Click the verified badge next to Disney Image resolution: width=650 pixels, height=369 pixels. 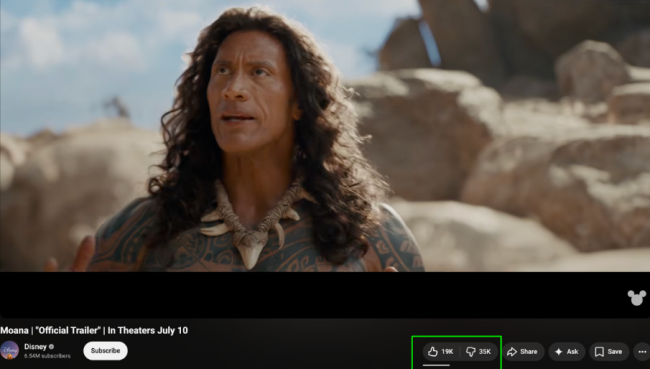51,347
